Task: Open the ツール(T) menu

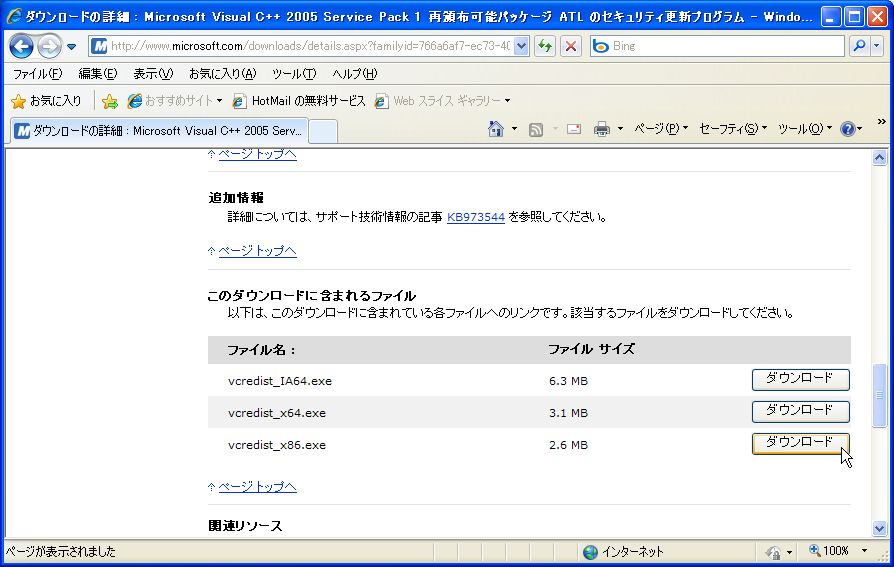Action: [x=294, y=74]
